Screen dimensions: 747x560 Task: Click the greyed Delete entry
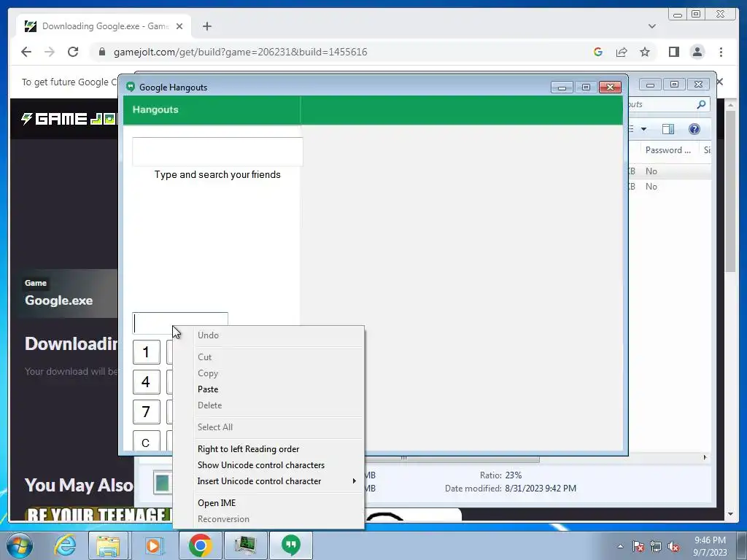coord(209,405)
